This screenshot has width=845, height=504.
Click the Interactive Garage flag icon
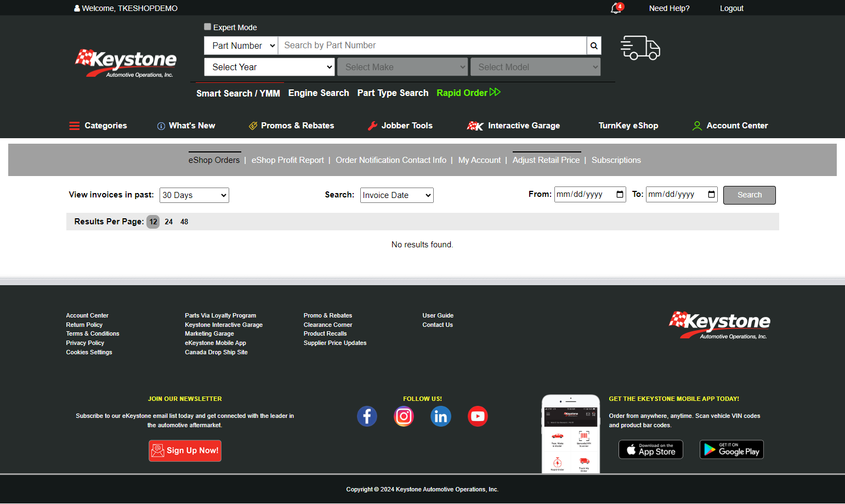(475, 126)
